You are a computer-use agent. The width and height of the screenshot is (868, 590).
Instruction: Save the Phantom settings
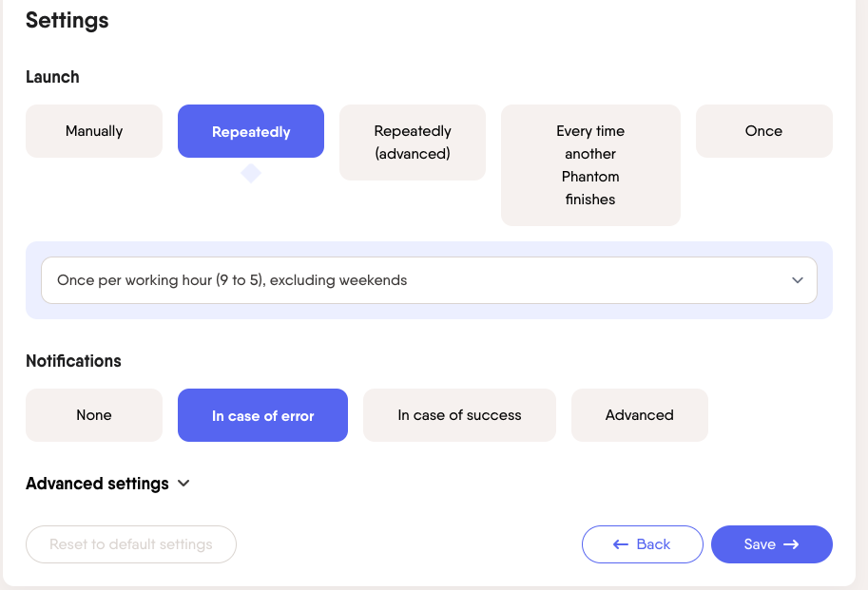click(771, 544)
